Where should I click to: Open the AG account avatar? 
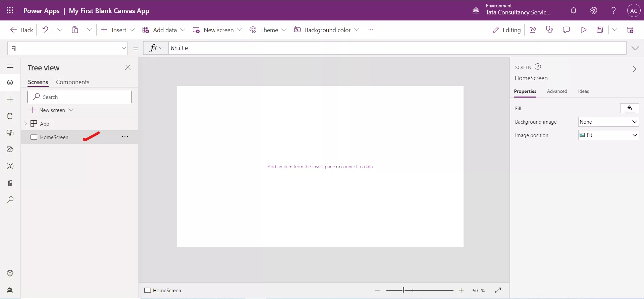coord(634,10)
